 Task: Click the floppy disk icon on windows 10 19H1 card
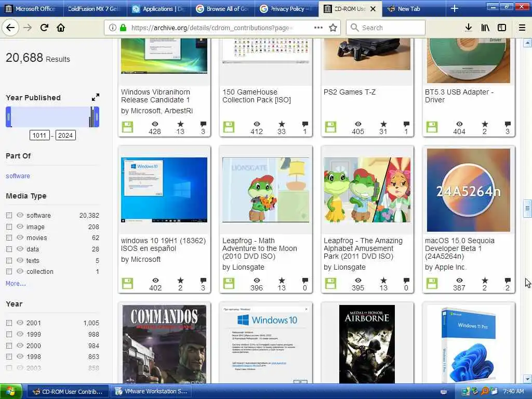tap(128, 283)
